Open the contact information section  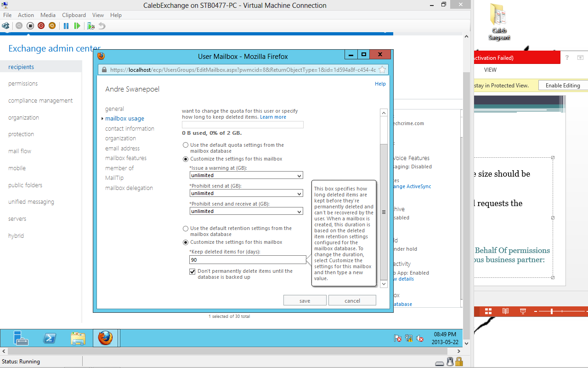point(130,129)
